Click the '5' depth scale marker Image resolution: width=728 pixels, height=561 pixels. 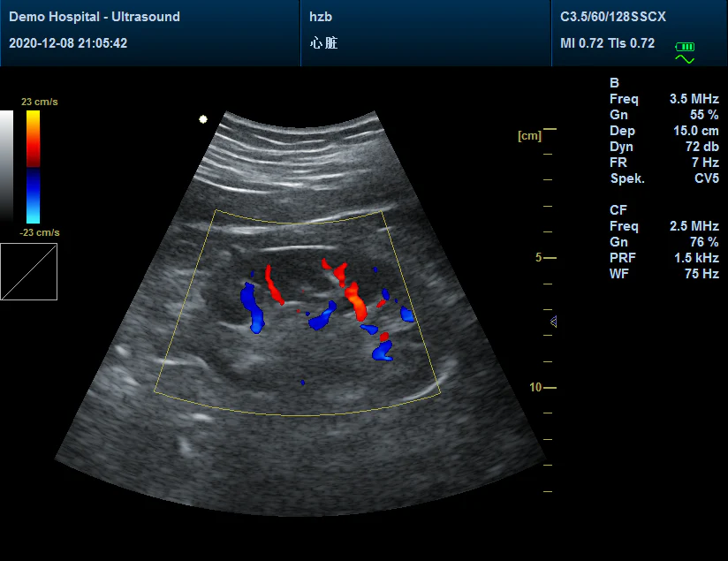click(539, 258)
